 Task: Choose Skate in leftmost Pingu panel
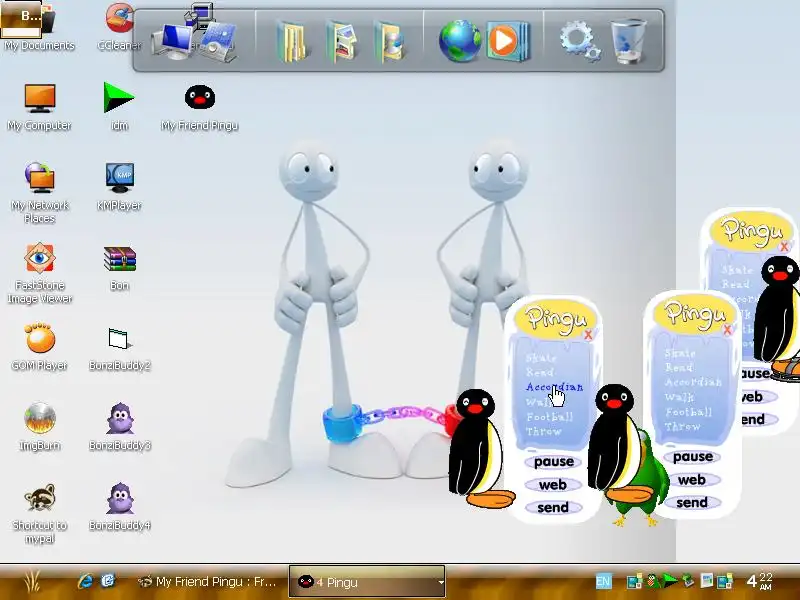[x=541, y=358]
